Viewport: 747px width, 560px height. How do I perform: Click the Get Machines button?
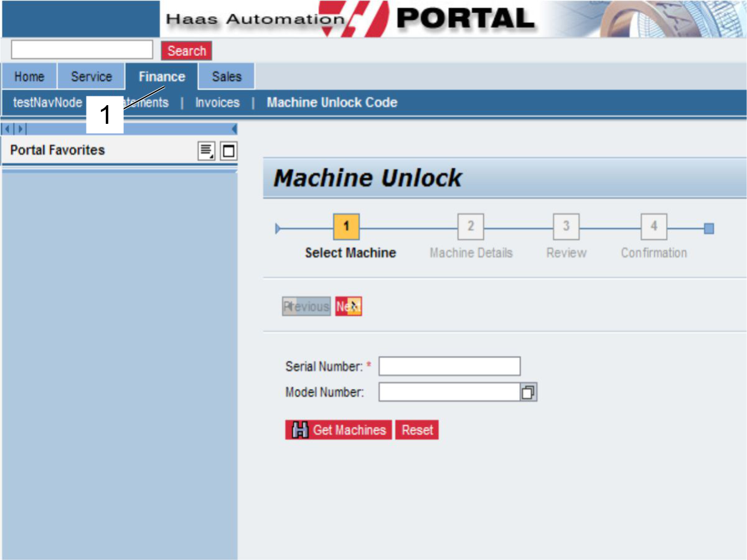pyautogui.click(x=339, y=430)
